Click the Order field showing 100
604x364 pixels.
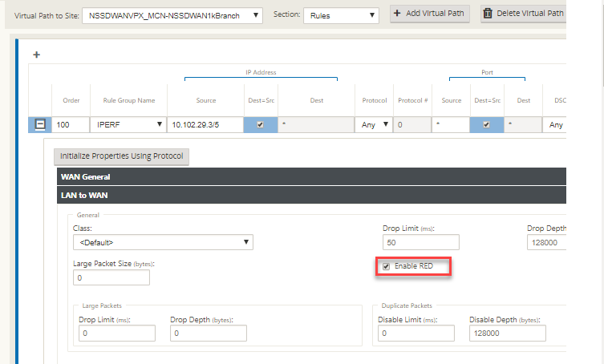tap(71, 125)
